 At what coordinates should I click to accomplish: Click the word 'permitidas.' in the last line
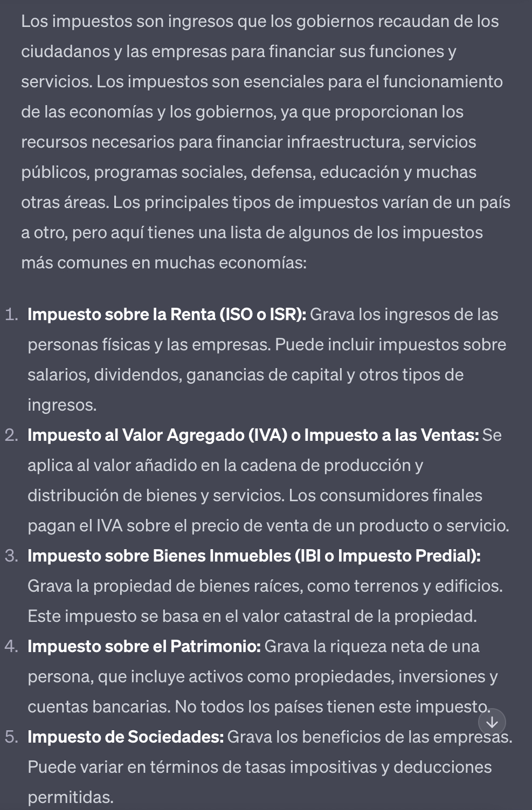click(x=71, y=797)
